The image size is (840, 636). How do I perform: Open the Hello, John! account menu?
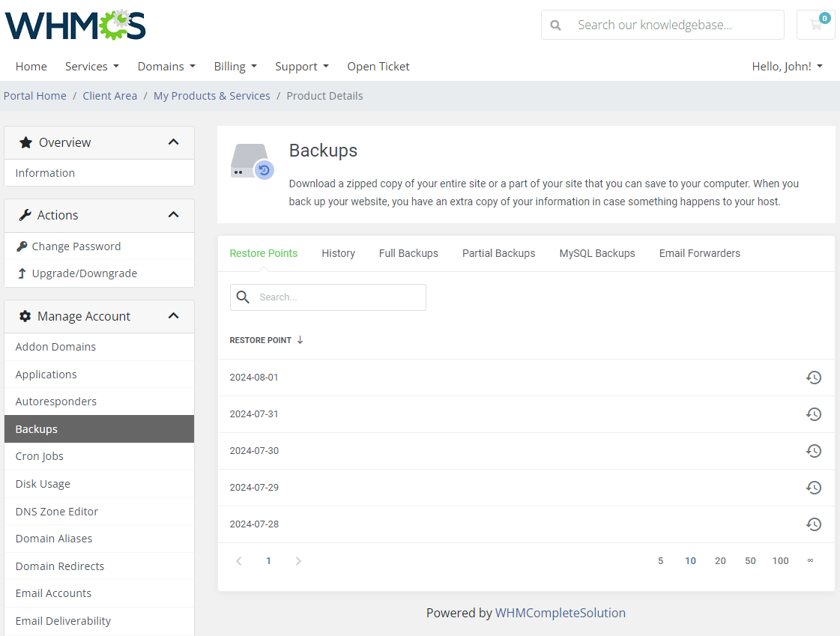coord(787,67)
